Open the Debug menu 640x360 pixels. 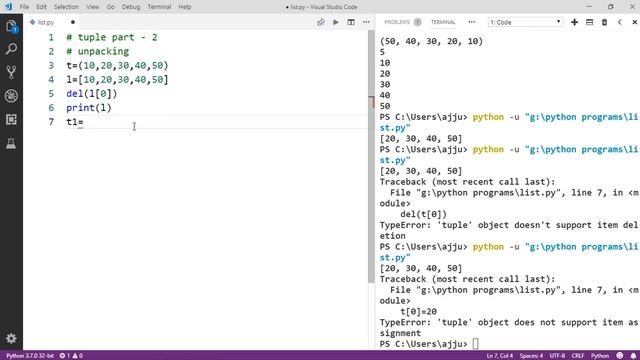pyautogui.click(x=131, y=7)
